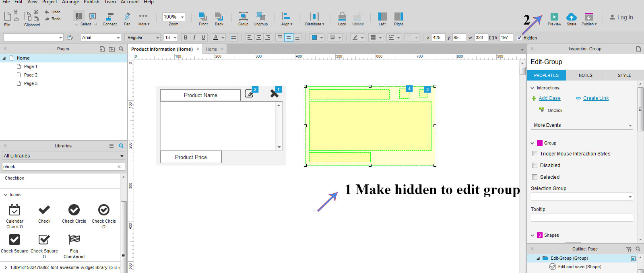Click the Create Link link

tap(596, 98)
